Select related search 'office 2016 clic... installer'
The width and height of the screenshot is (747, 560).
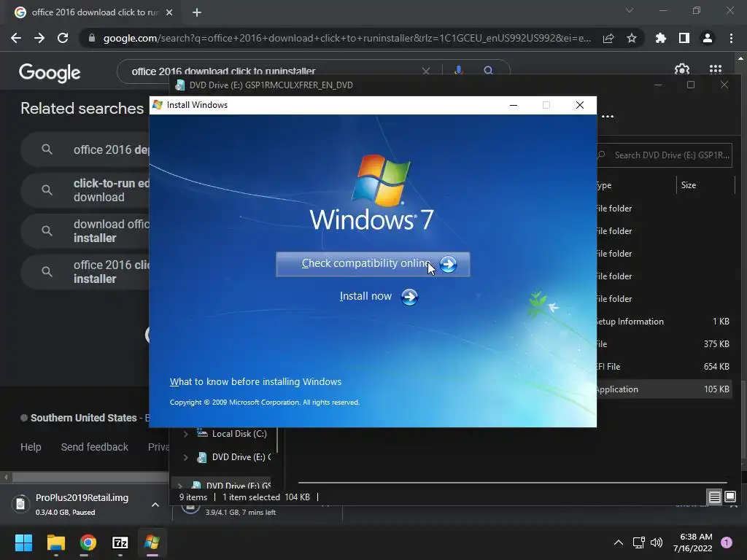pyautogui.click(x=86, y=272)
